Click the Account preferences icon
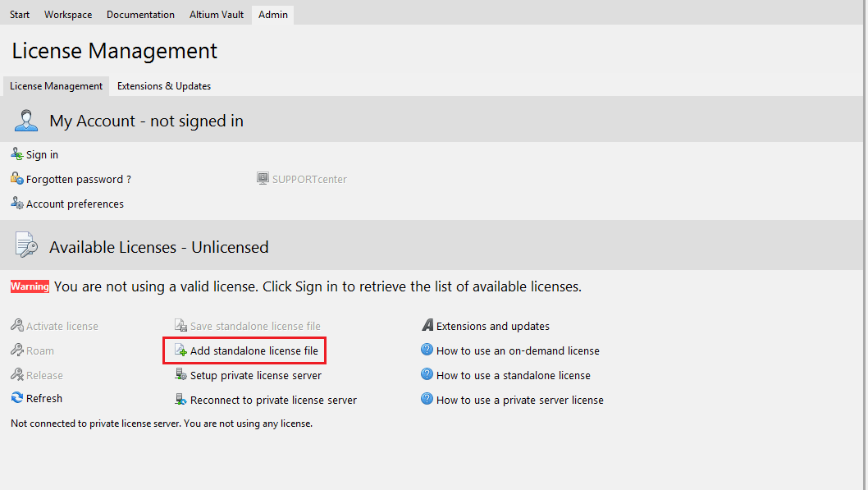868x490 pixels. tap(17, 204)
